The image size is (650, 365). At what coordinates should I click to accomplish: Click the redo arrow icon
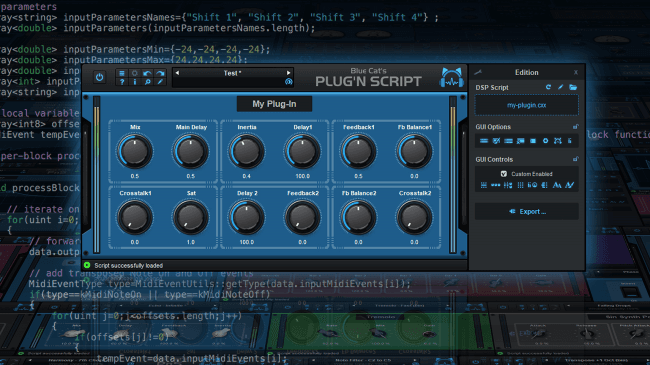point(160,73)
